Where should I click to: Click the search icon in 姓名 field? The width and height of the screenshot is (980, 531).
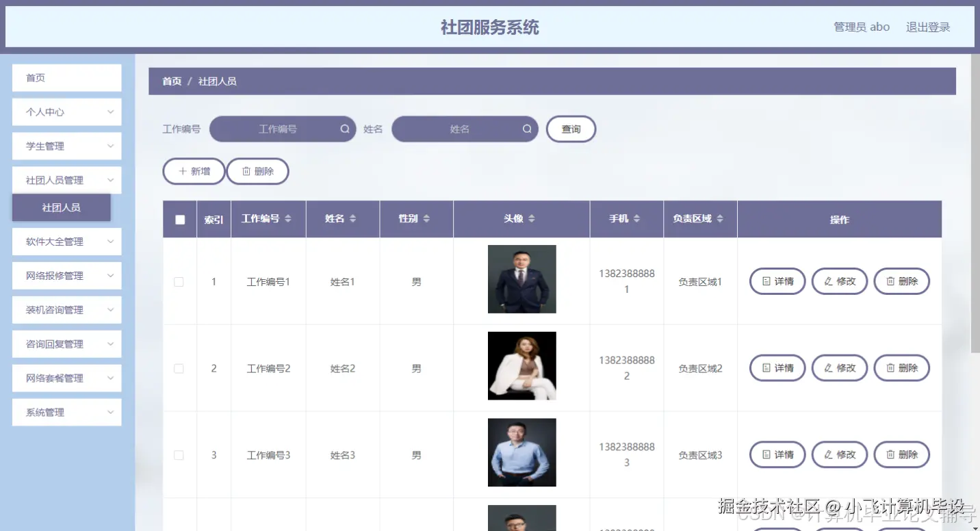click(x=527, y=129)
